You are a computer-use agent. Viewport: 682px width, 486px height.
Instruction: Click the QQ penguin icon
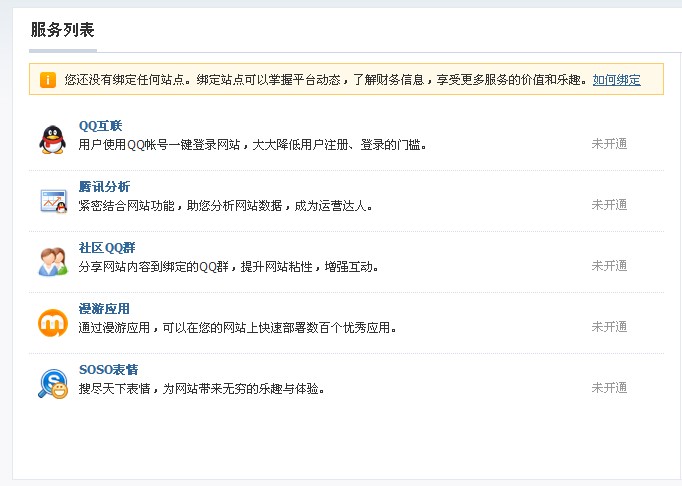[x=53, y=139]
